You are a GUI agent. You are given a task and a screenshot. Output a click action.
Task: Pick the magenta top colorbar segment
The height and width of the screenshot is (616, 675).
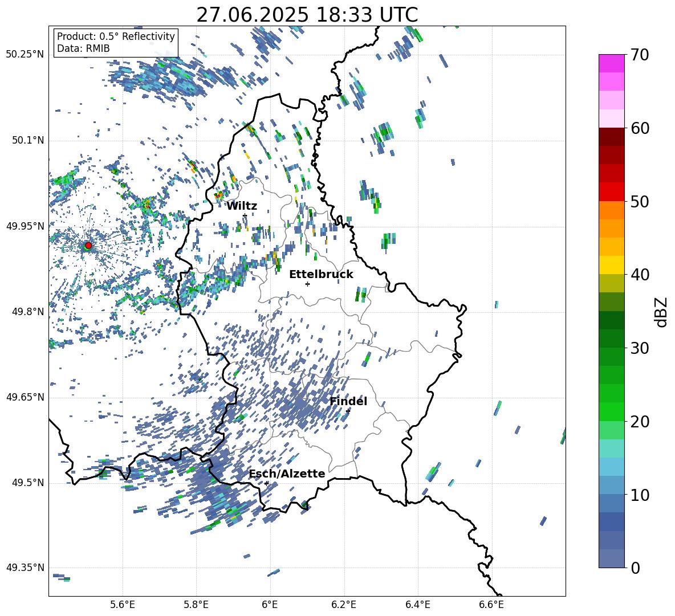611,63
